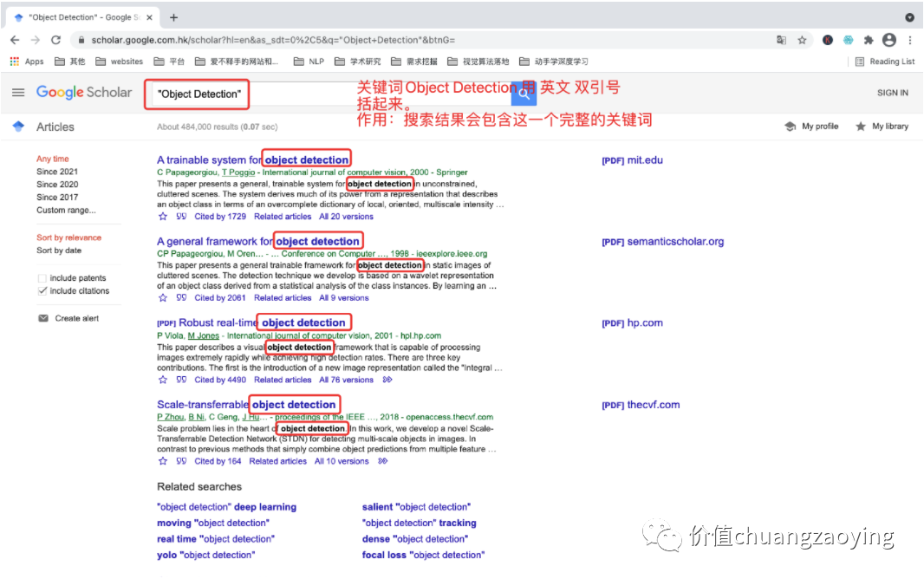Open the Reading List icon

[x=860, y=62]
